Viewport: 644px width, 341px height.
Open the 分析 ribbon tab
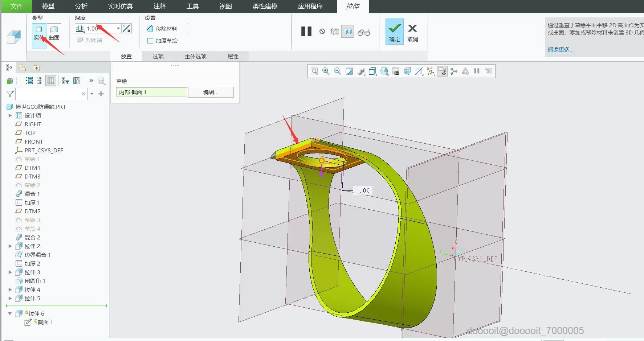[x=81, y=6]
